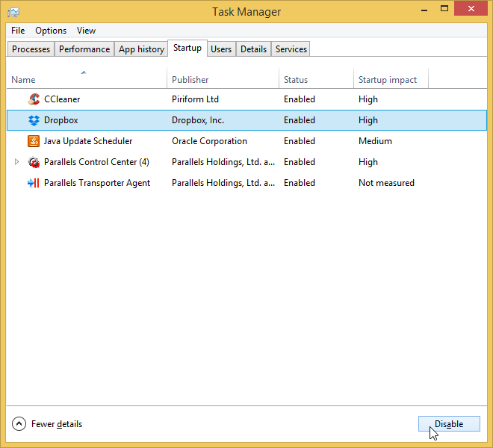Click the CCleaner icon in list
This screenshot has width=493, height=448.
[x=34, y=99]
